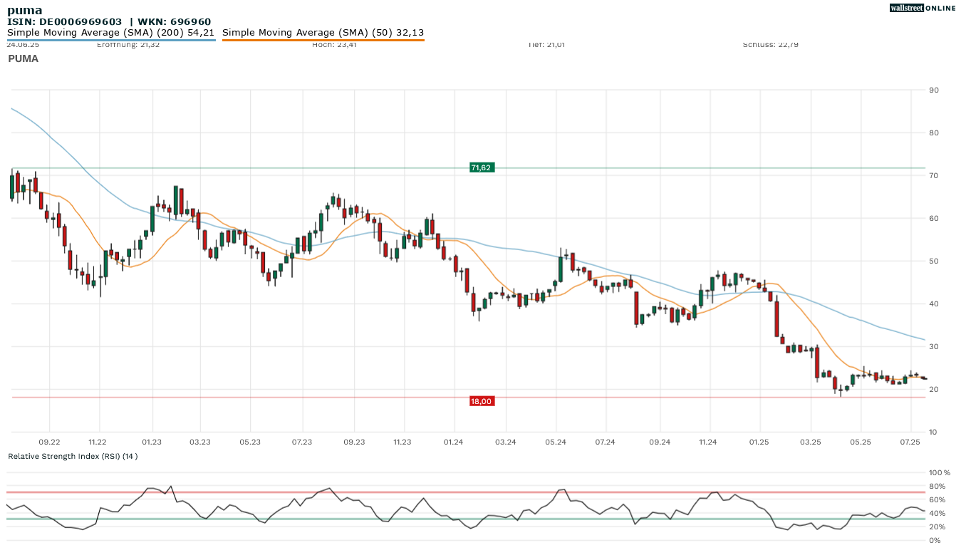The width and height of the screenshot is (961, 560).
Task: Click the wallstreet ONLINE logo
Action: [923, 8]
